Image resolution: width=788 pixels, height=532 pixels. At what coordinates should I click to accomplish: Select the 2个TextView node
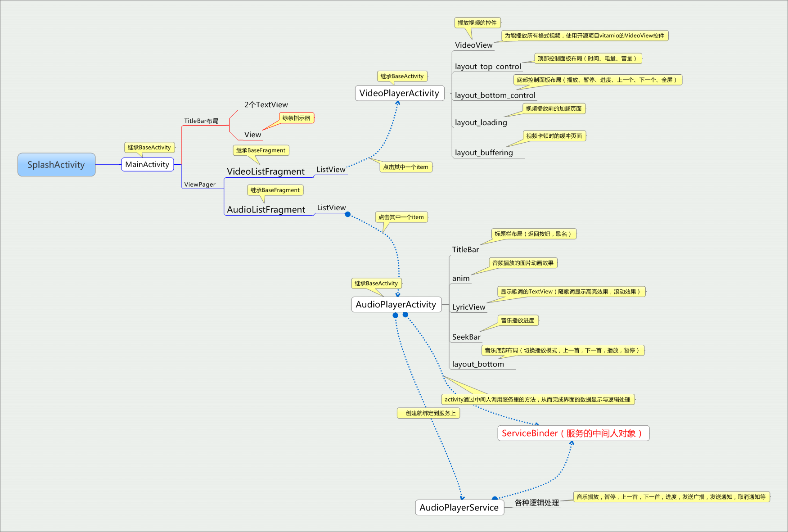point(266,104)
